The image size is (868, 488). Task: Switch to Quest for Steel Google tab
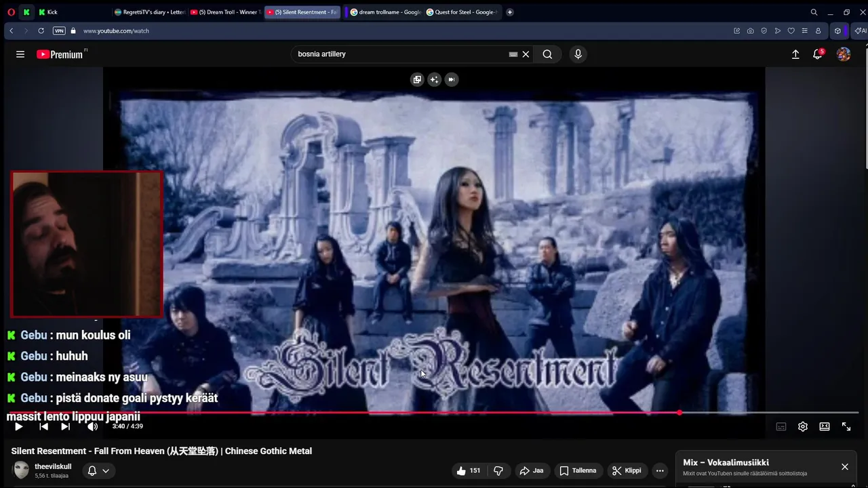[461, 12]
